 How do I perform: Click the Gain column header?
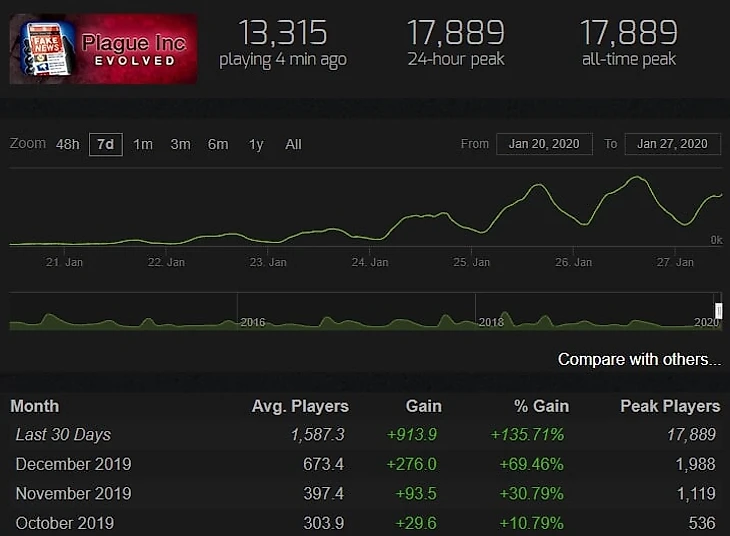[x=424, y=406]
